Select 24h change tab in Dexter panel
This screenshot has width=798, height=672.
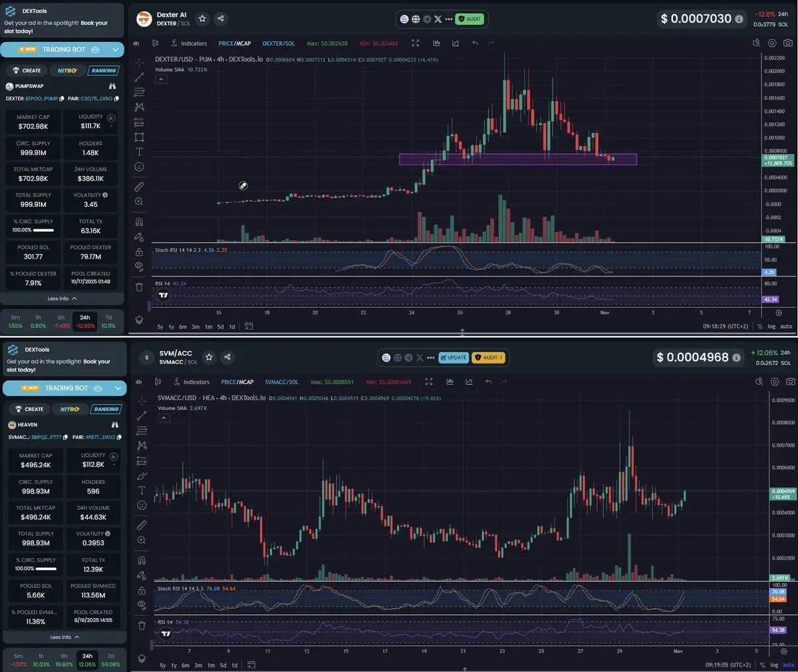[85, 322]
